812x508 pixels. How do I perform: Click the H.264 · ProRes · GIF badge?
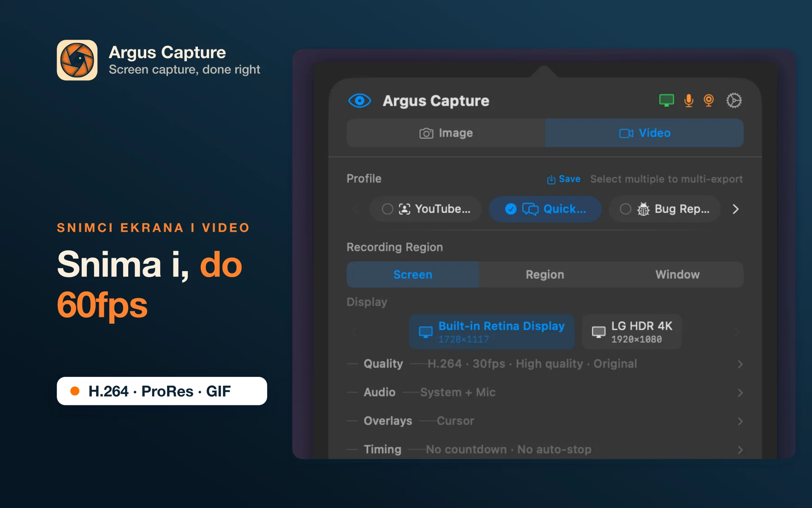click(x=162, y=391)
